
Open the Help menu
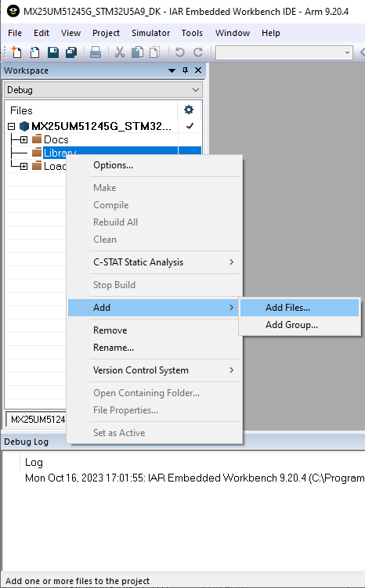click(x=270, y=33)
